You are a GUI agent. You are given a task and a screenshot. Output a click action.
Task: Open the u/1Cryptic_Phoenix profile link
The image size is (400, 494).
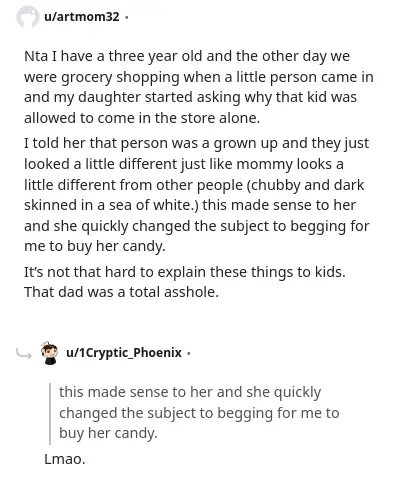(124, 353)
